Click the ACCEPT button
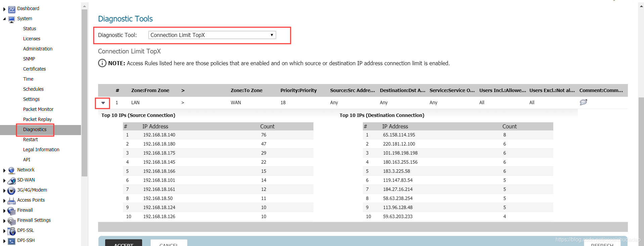 (124, 243)
